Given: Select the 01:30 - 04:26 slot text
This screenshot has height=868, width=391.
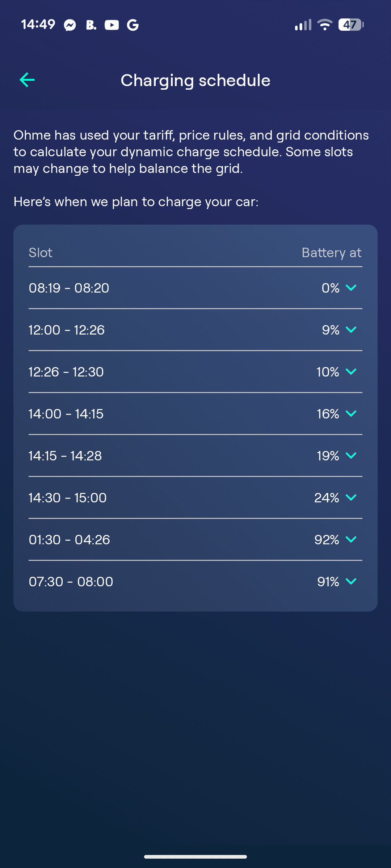Looking at the screenshot, I should (69, 540).
